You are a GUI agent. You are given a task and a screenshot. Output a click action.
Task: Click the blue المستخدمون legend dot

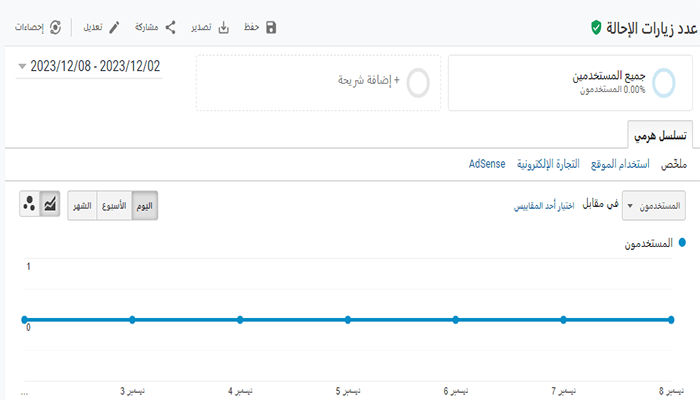(x=682, y=243)
